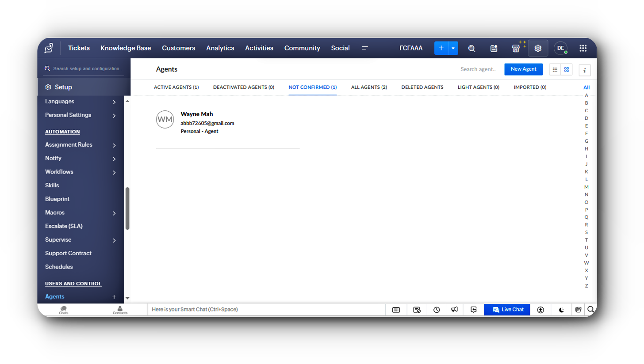
Task: Open Escalate (SLA) settings
Action: pyautogui.click(x=64, y=226)
